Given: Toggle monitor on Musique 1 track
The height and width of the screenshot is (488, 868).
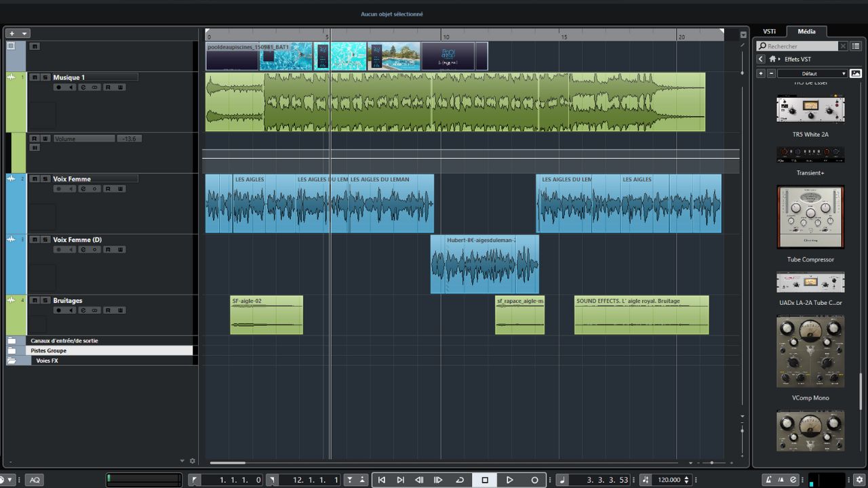Looking at the screenshot, I should pos(71,87).
